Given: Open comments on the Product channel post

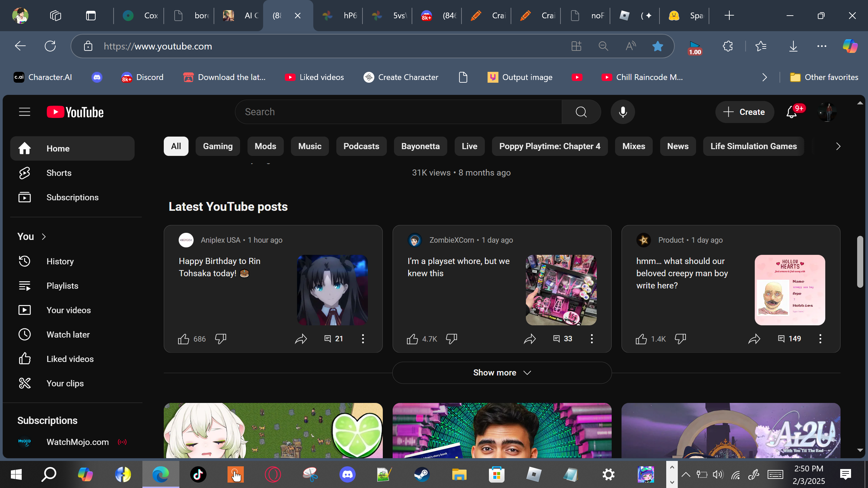Looking at the screenshot, I should point(789,339).
